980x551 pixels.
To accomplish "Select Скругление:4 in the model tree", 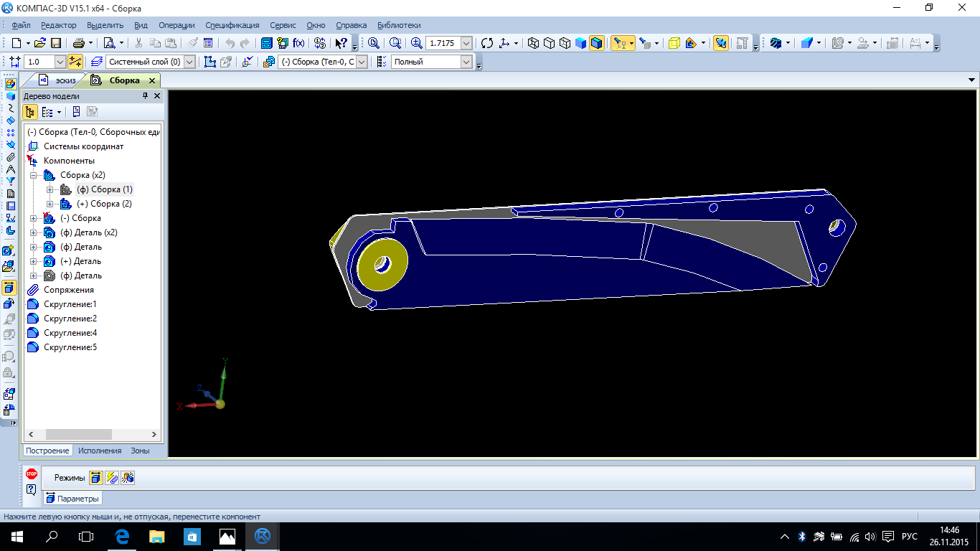I will pos(70,333).
